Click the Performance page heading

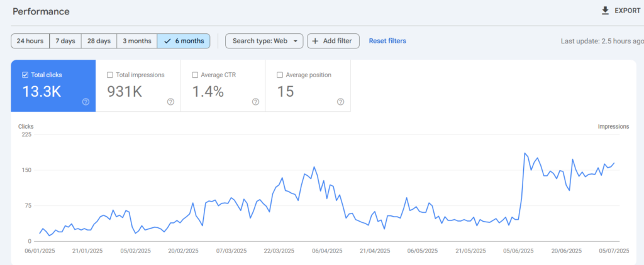41,11
